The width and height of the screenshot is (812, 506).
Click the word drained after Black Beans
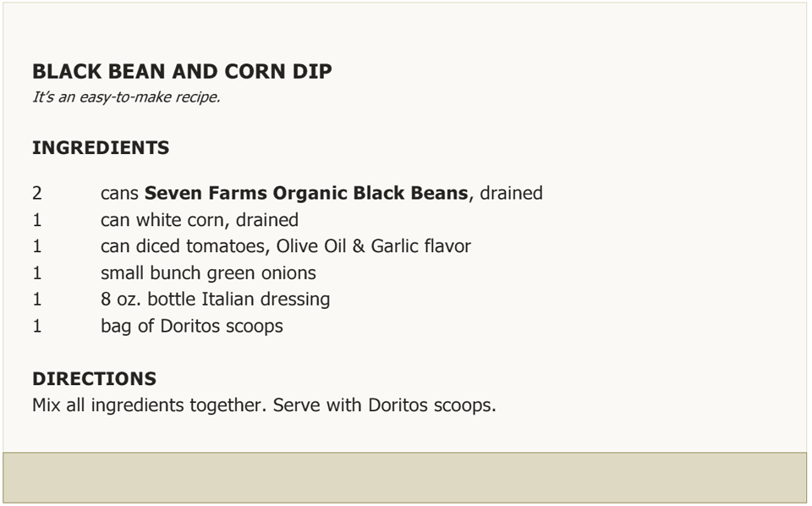click(511, 193)
